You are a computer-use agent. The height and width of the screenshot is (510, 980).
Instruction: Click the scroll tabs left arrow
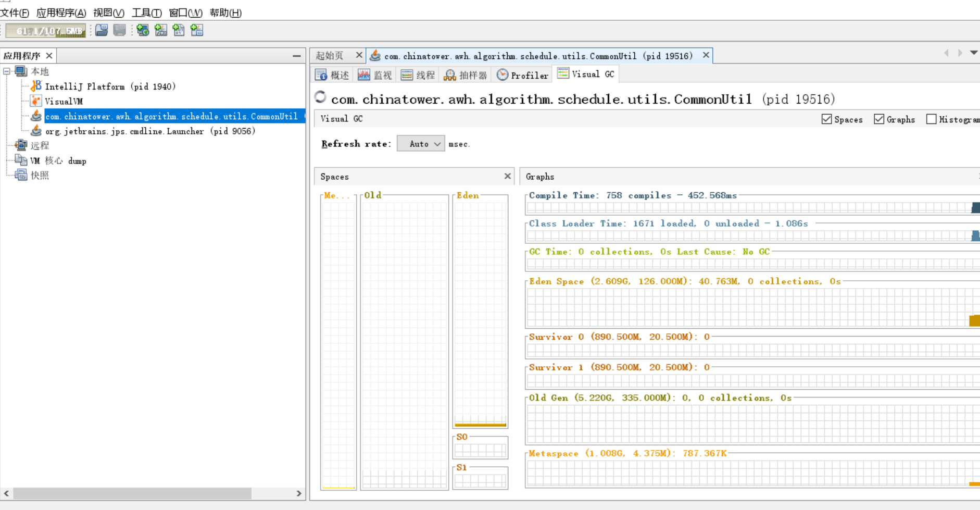[x=946, y=53]
